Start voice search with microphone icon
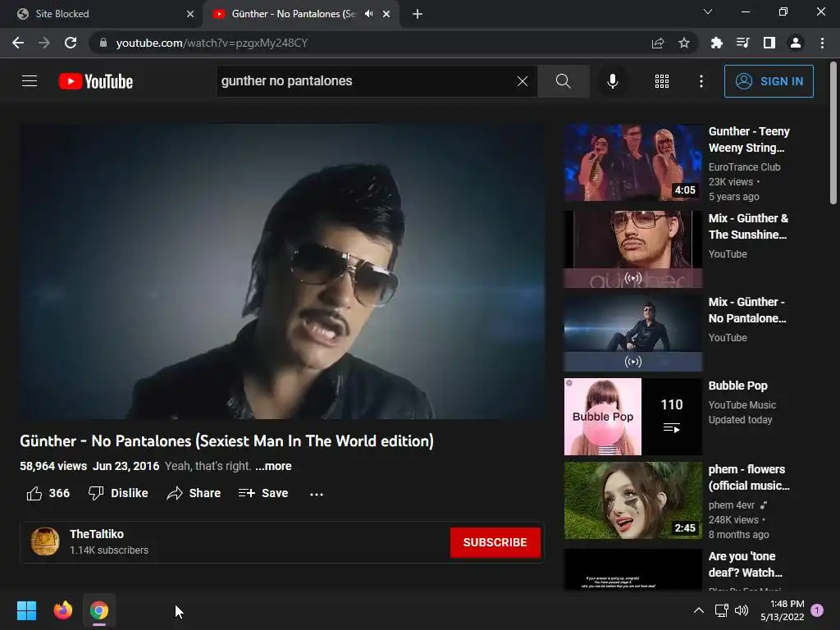The image size is (840, 630). pos(612,81)
